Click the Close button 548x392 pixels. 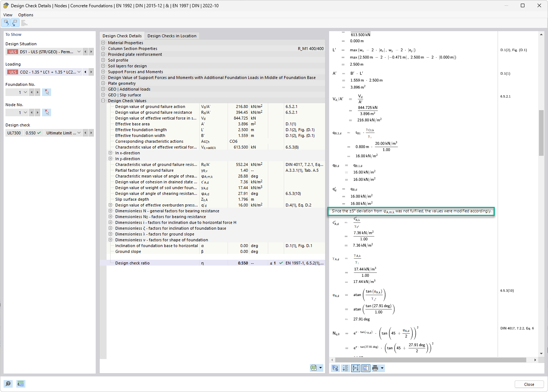529,384
